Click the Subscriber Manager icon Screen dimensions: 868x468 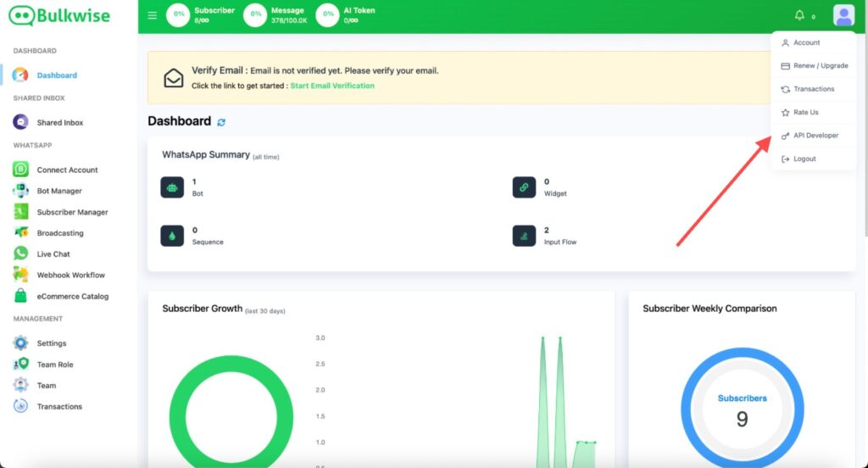[20, 212]
